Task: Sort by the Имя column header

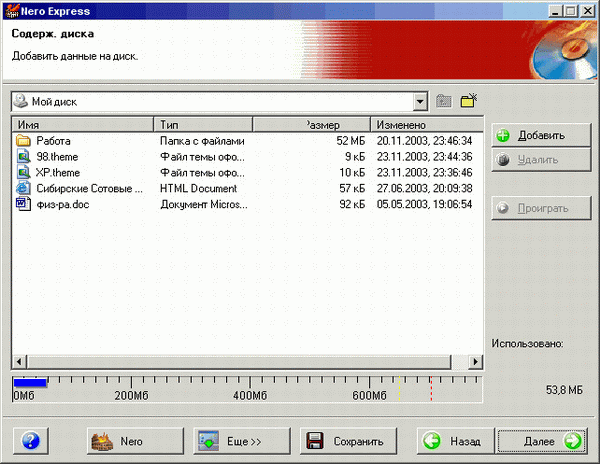Action: (x=83, y=125)
